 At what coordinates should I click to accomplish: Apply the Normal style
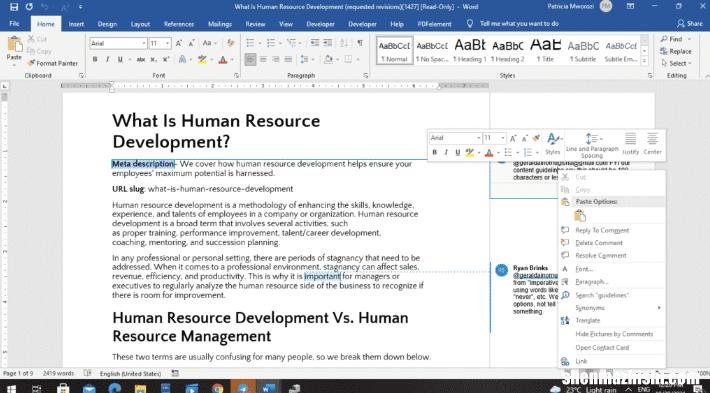394,50
